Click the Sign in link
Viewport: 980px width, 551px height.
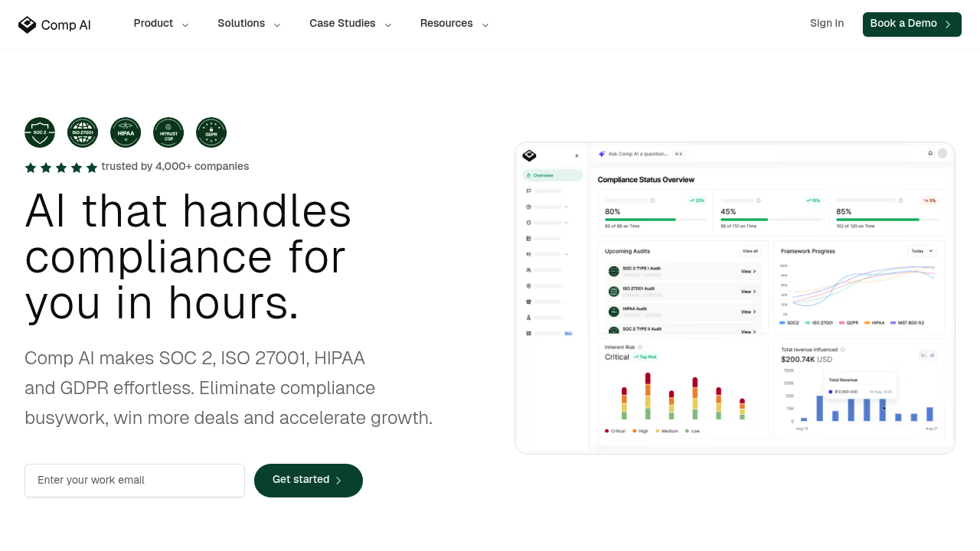(x=827, y=24)
